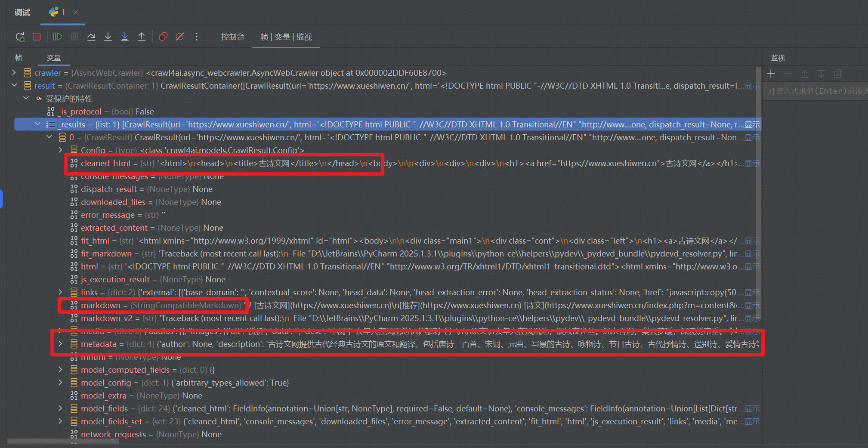The width and height of the screenshot is (868, 448).
Task: Mute all breakpoints
Action: (180, 37)
